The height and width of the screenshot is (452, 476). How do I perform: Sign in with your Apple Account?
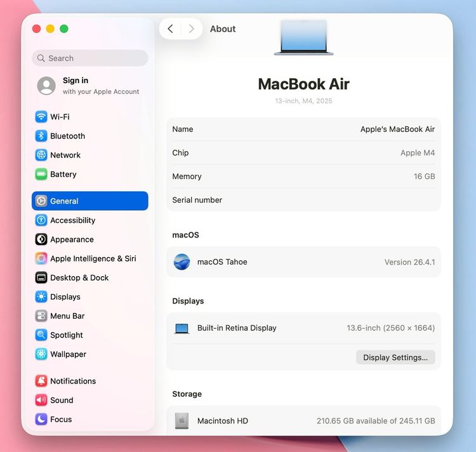[90, 86]
